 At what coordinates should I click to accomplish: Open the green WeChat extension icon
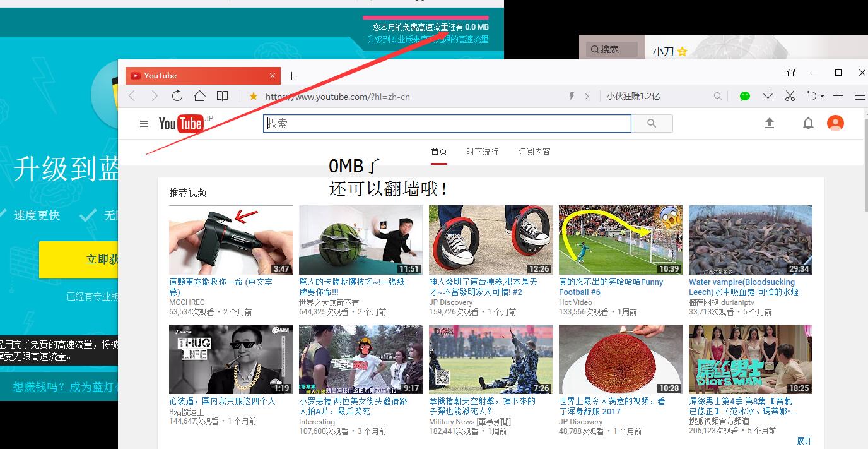tap(745, 96)
